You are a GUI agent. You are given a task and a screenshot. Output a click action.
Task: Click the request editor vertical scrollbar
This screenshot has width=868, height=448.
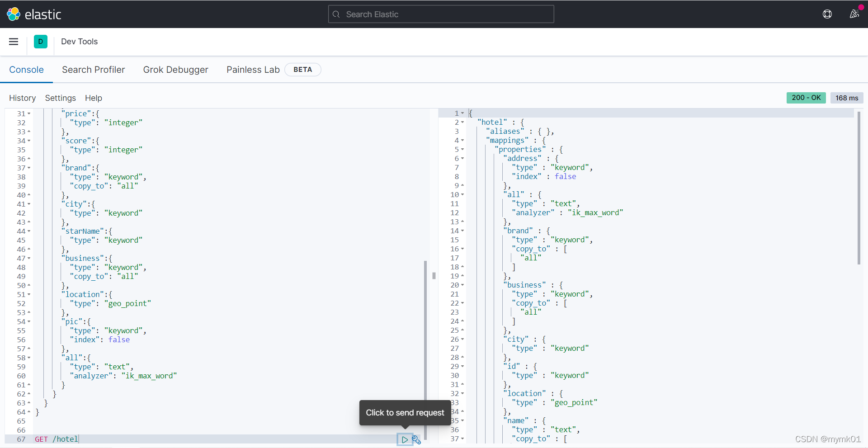click(425, 350)
